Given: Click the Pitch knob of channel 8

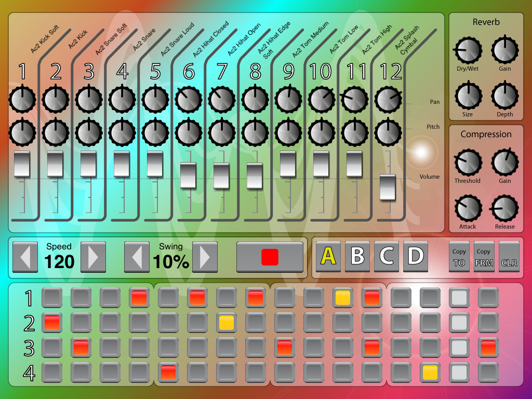Looking at the screenshot, I should click(255, 132).
